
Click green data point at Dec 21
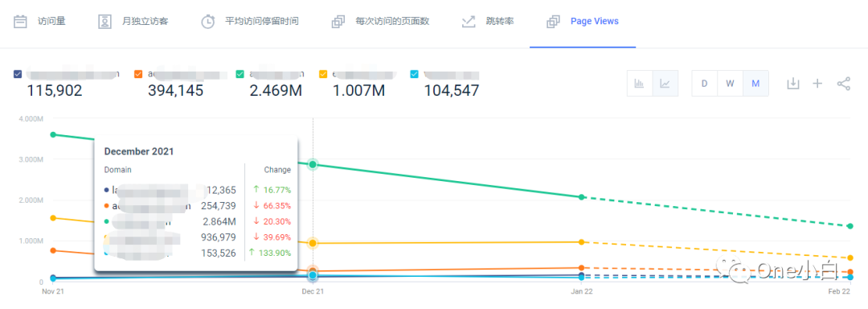click(x=313, y=164)
